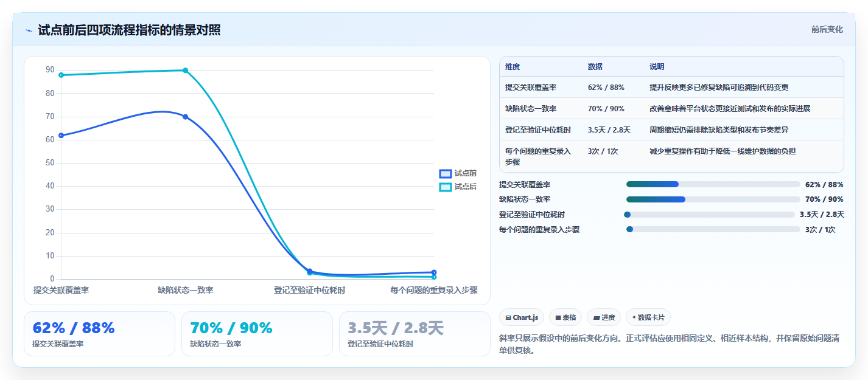The height and width of the screenshot is (380, 868).
Task: Select the 70% / 90% data card
Action: [257, 334]
